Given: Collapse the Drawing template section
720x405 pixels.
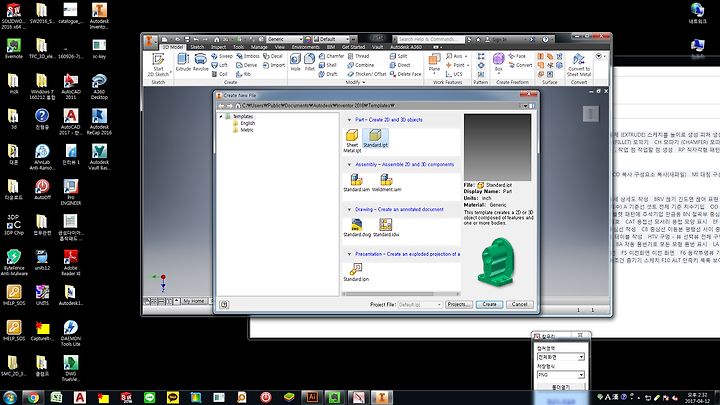Looking at the screenshot, I should [349, 209].
